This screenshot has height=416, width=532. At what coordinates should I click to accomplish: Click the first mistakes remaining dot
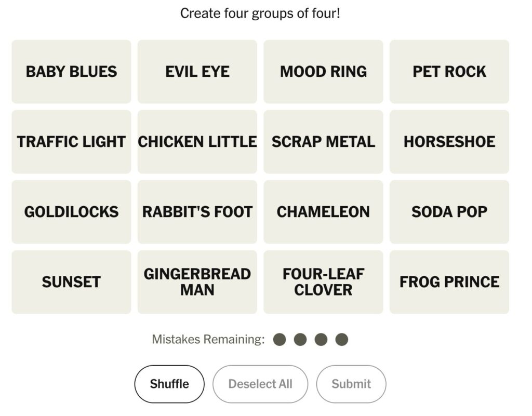pyautogui.click(x=280, y=340)
